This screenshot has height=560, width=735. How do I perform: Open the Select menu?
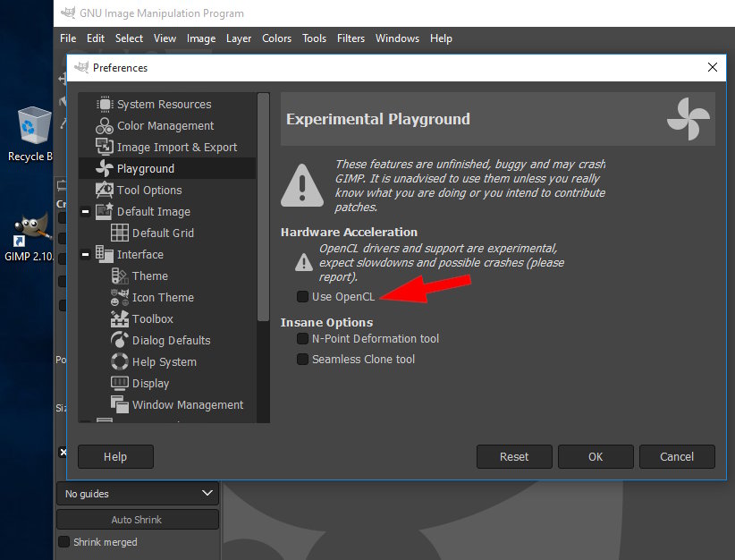(x=129, y=38)
